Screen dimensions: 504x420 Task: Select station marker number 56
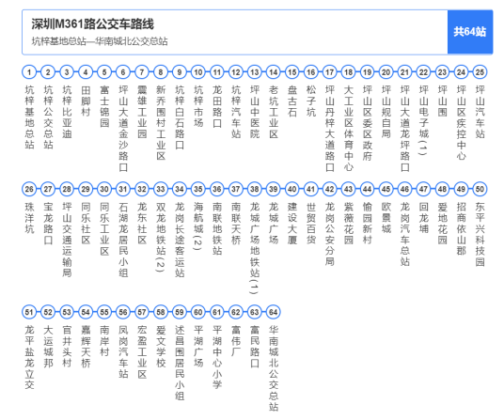click(123, 312)
